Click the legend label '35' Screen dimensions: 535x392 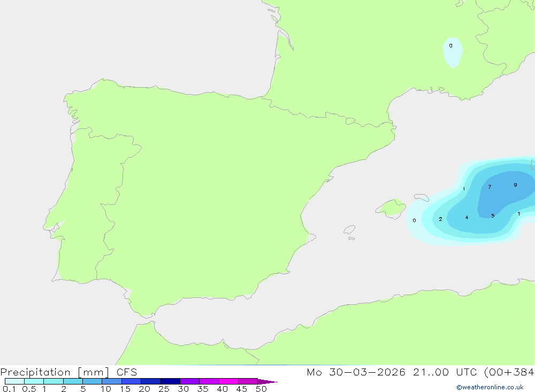pyautogui.click(x=203, y=389)
